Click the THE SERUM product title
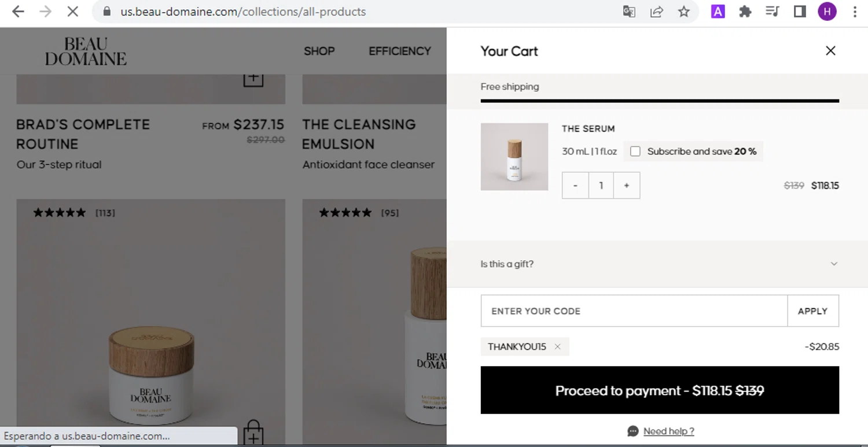Screen dimensions: 868x447 pos(588,129)
